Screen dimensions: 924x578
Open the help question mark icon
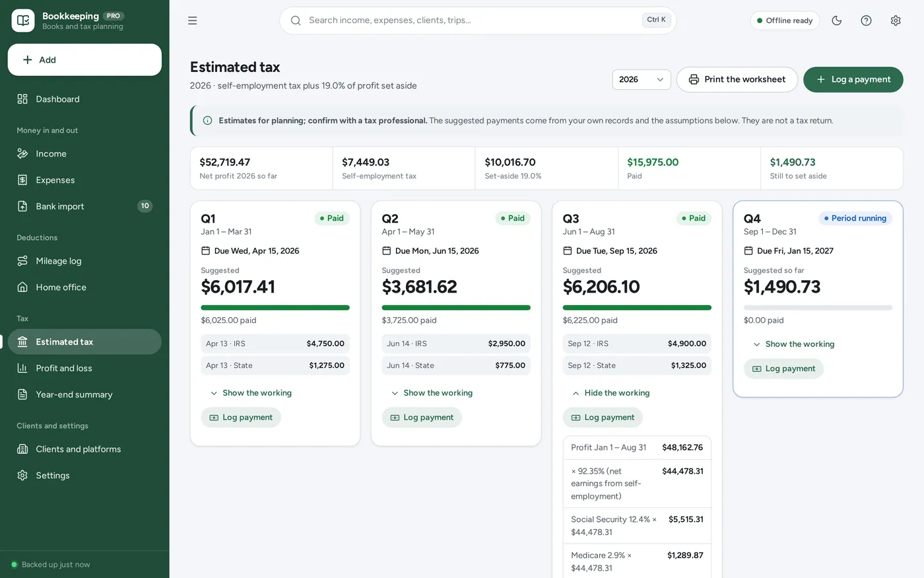tap(867, 20)
